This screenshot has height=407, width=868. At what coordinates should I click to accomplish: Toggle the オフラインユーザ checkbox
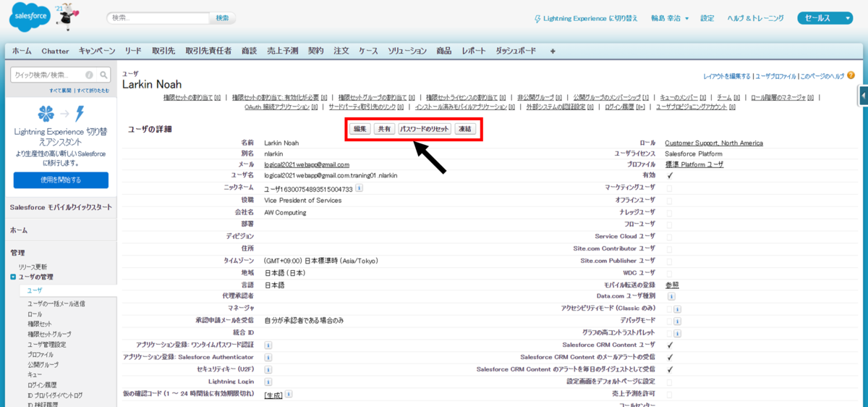[x=669, y=200]
